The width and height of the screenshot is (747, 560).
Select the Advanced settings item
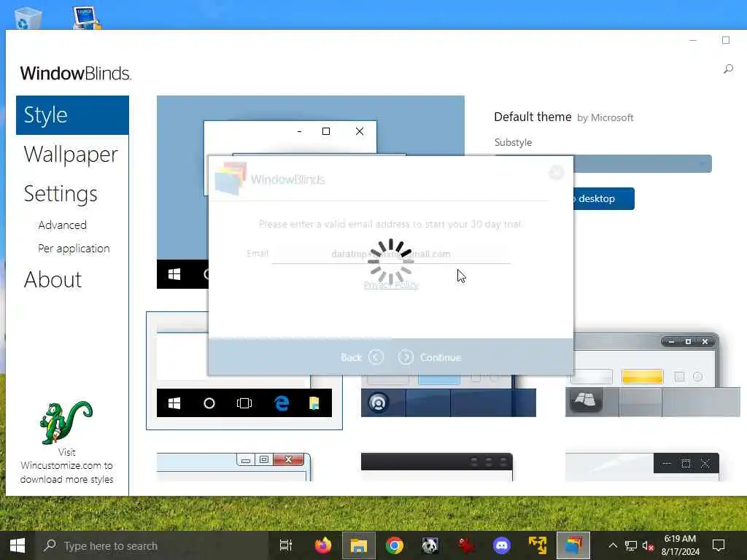coord(63,225)
